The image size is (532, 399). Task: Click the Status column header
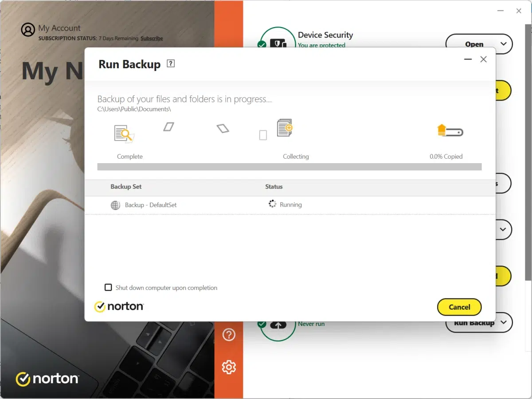[x=274, y=187]
